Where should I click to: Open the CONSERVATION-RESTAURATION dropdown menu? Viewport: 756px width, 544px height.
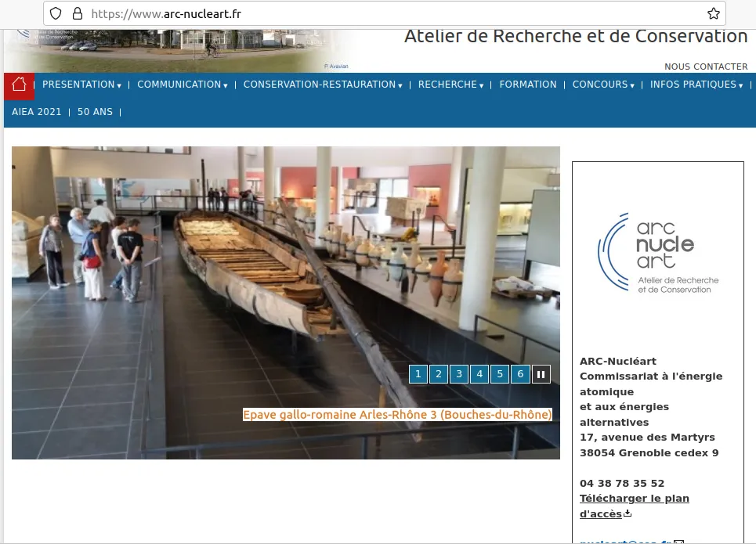pos(323,85)
